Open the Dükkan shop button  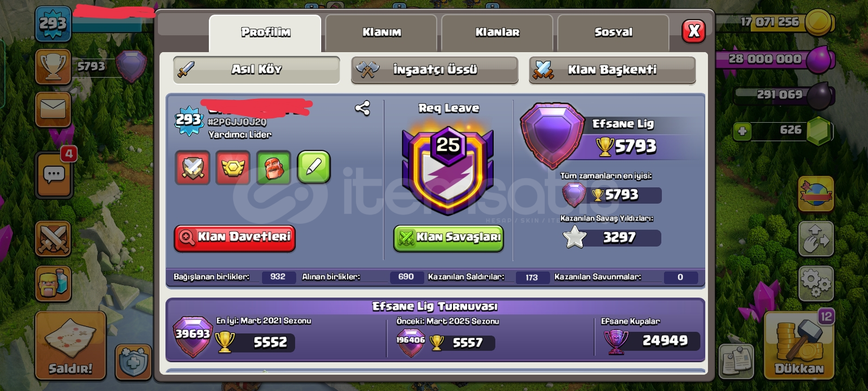point(799,345)
